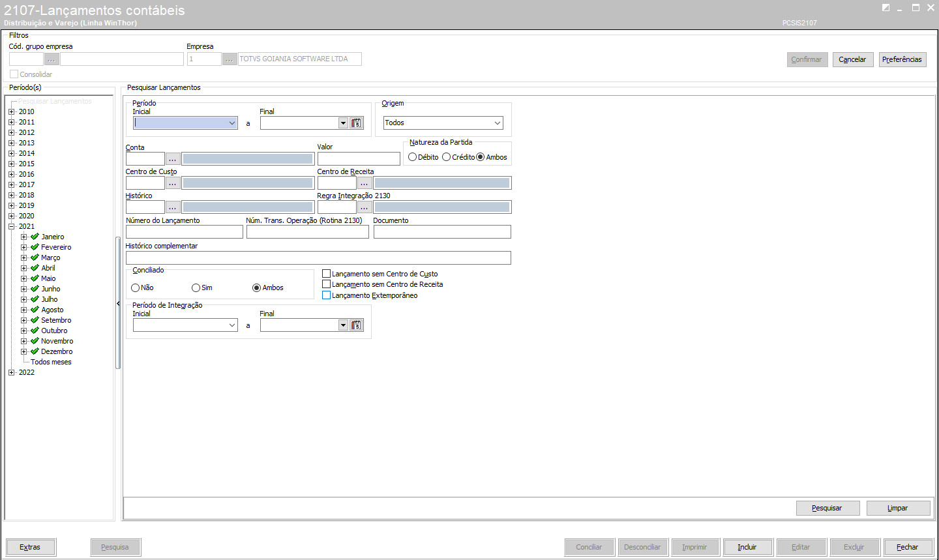939x560 pixels.
Task: Select Todos meses under 2021
Action: coord(51,362)
